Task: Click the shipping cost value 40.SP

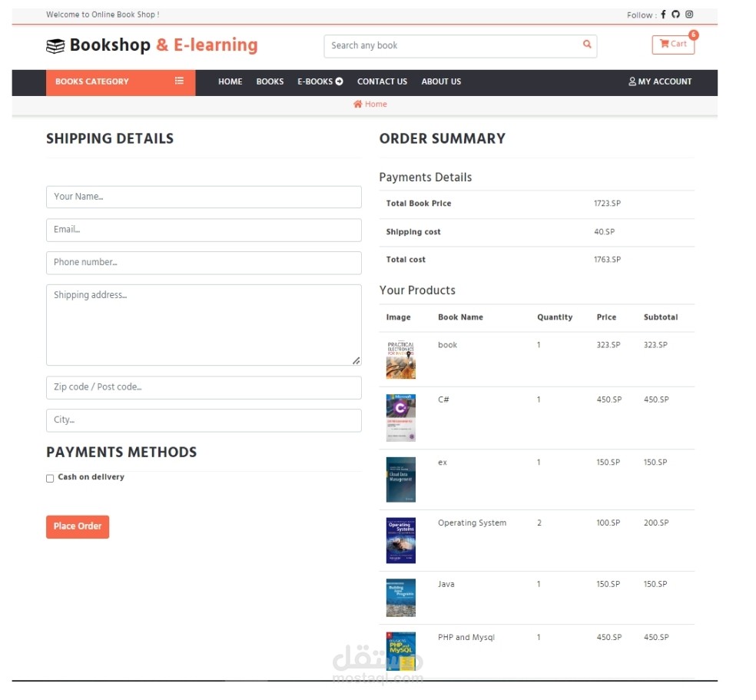Action: coord(604,232)
